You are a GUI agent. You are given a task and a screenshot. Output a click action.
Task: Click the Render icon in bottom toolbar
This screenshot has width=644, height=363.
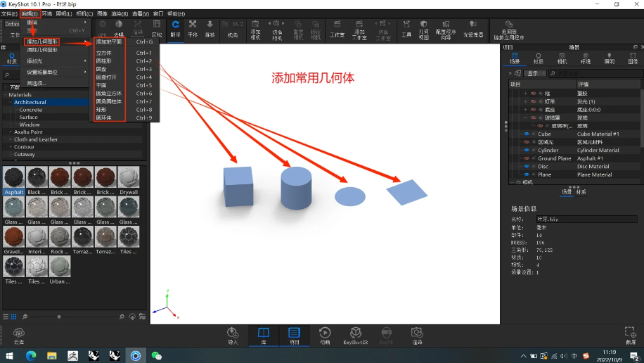[417, 333]
